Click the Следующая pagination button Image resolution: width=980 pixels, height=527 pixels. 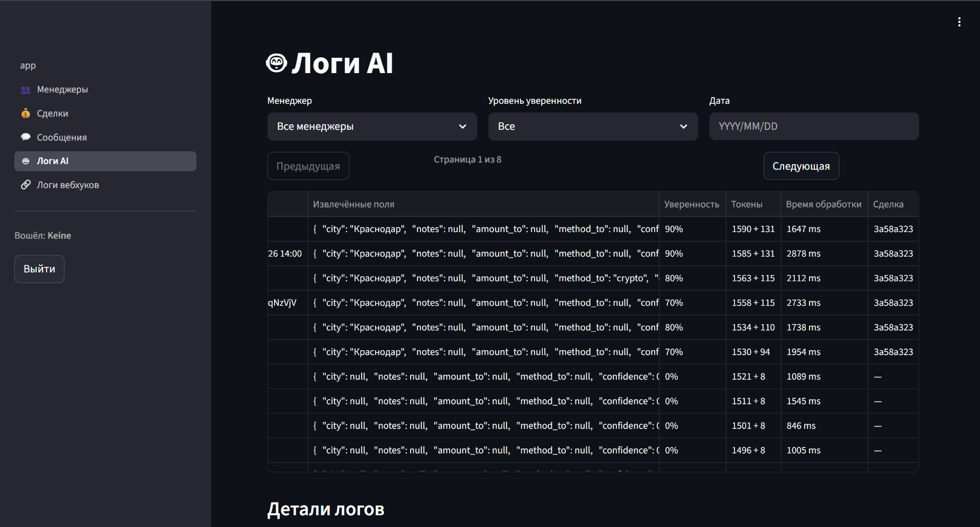tap(800, 166)
